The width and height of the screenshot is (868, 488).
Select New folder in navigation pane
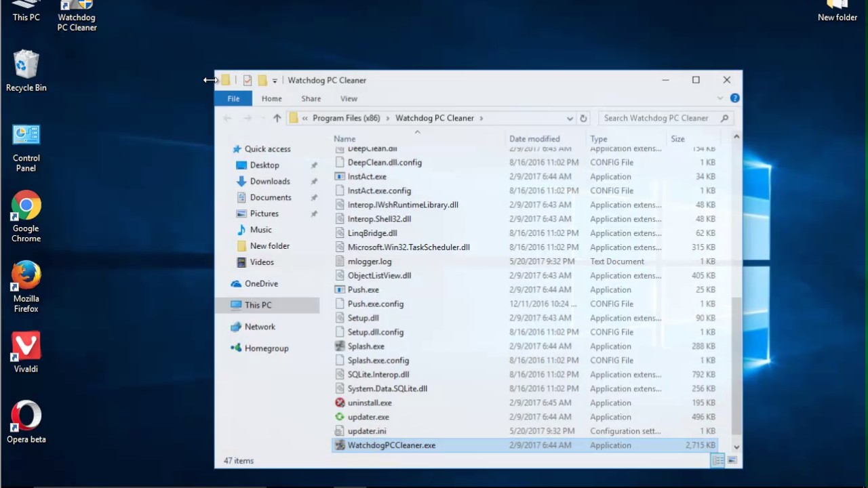click(270, 246)
